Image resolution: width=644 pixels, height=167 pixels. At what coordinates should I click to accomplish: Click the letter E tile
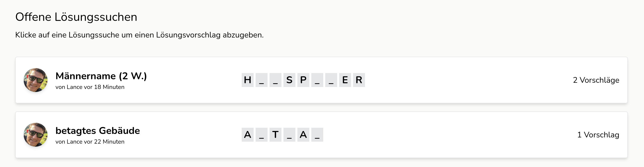point(345,80)
